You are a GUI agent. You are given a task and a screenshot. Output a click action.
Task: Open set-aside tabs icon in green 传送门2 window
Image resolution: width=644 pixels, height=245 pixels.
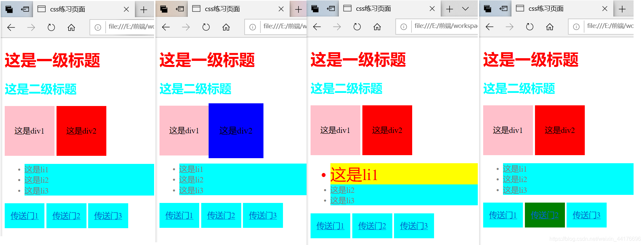(488, 9)
